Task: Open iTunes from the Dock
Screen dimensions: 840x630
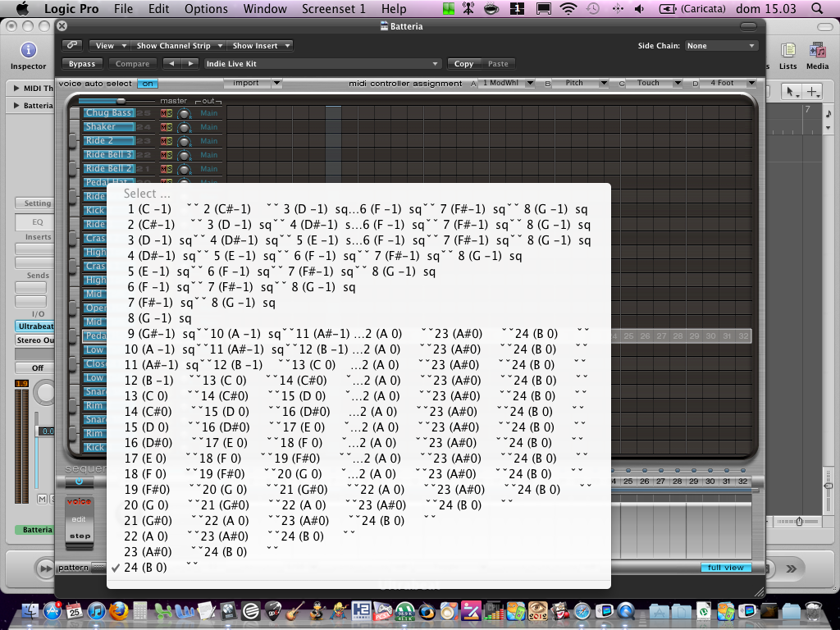Action: (97, 610)
